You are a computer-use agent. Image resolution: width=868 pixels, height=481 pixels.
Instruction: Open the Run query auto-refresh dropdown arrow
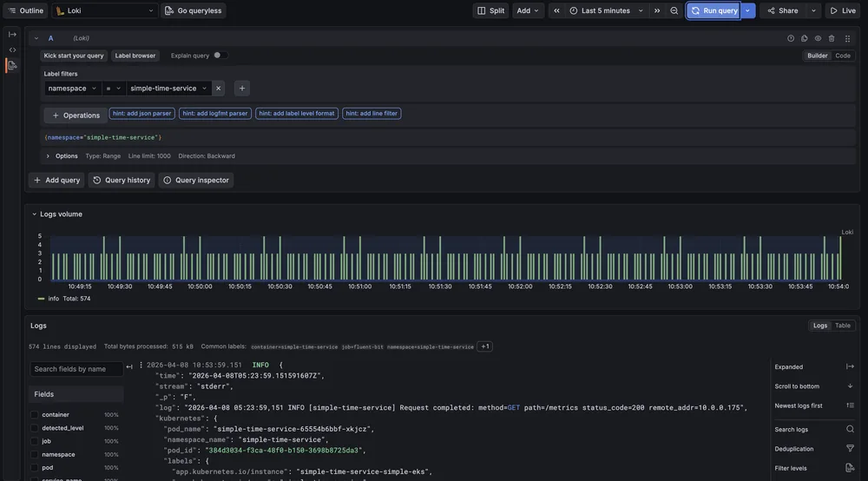tap(748, 10)
